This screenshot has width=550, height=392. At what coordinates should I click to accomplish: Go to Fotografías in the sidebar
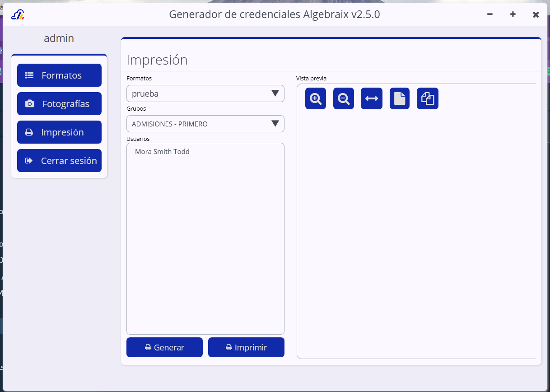[59, 104]
